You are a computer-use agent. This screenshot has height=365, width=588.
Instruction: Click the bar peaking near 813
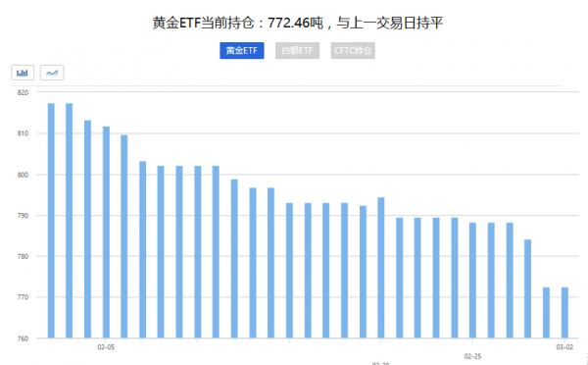click(88, 229)
